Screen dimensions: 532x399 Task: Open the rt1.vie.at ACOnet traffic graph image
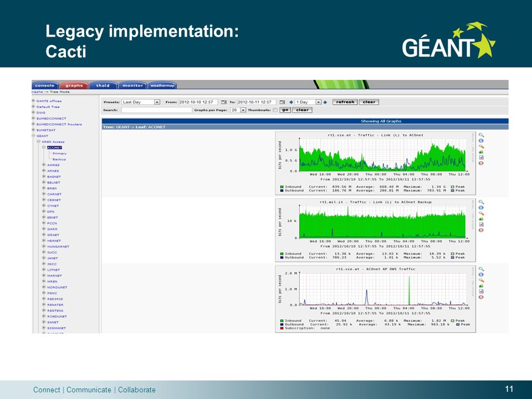(x=375, y=163)
